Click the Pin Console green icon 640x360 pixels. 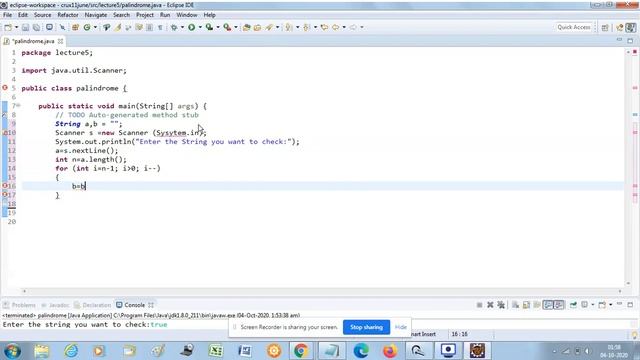click(573, 305)
